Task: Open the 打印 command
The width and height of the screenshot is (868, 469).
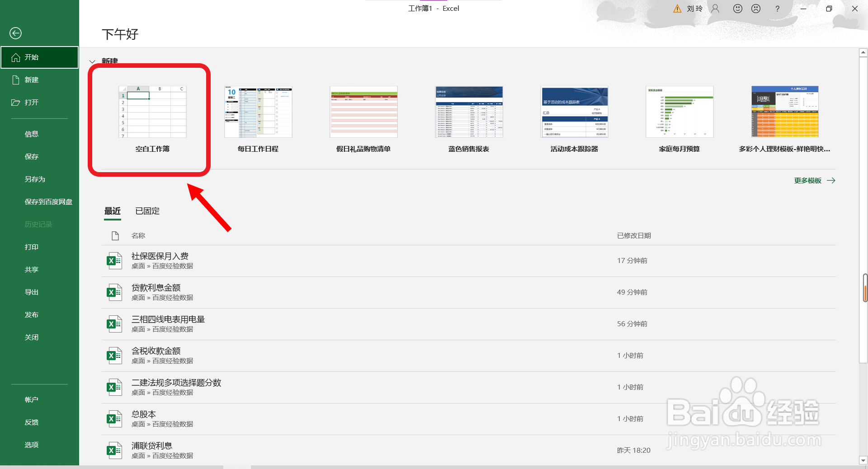Action: pos(31,247)
